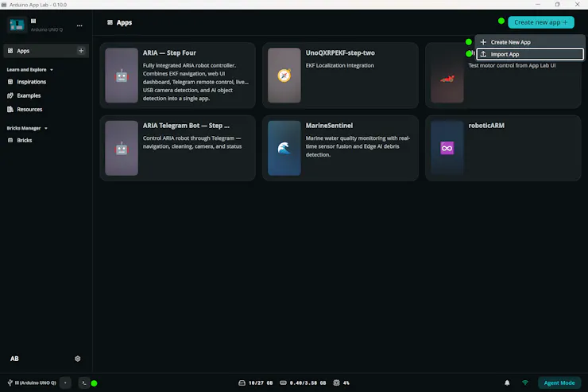Choose Create New App from the dropdown
The width and height of the screenshot is (588, 392).
click(x=529, y=42)
